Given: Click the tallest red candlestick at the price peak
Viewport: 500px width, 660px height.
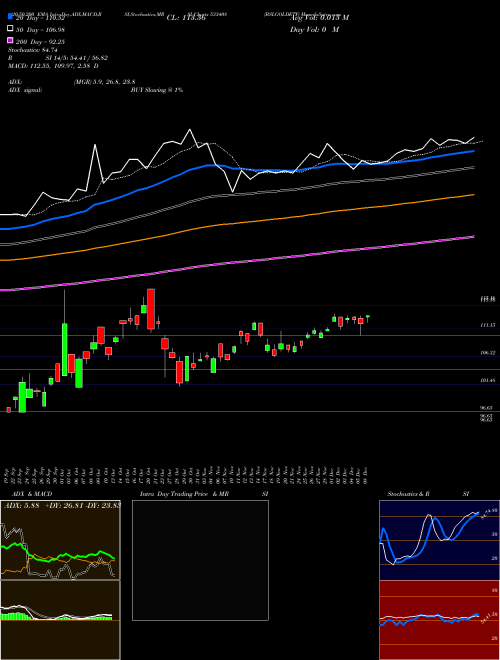Looking at the screenshot, I should click(151, 309).
